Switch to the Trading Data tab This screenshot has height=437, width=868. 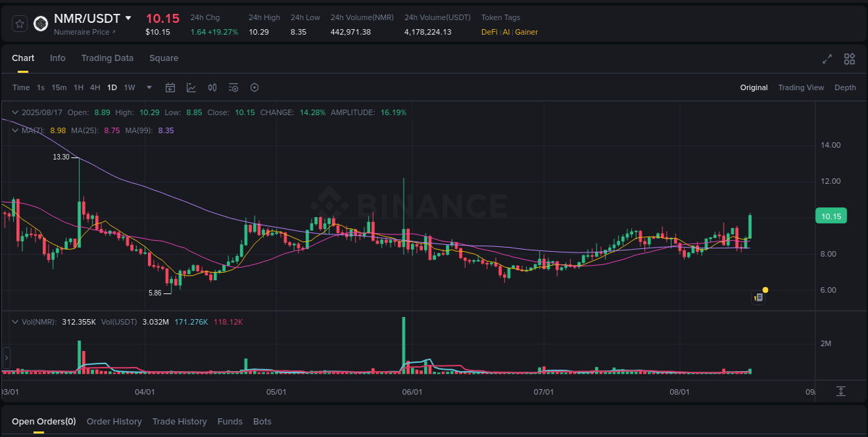coord(107,58)
